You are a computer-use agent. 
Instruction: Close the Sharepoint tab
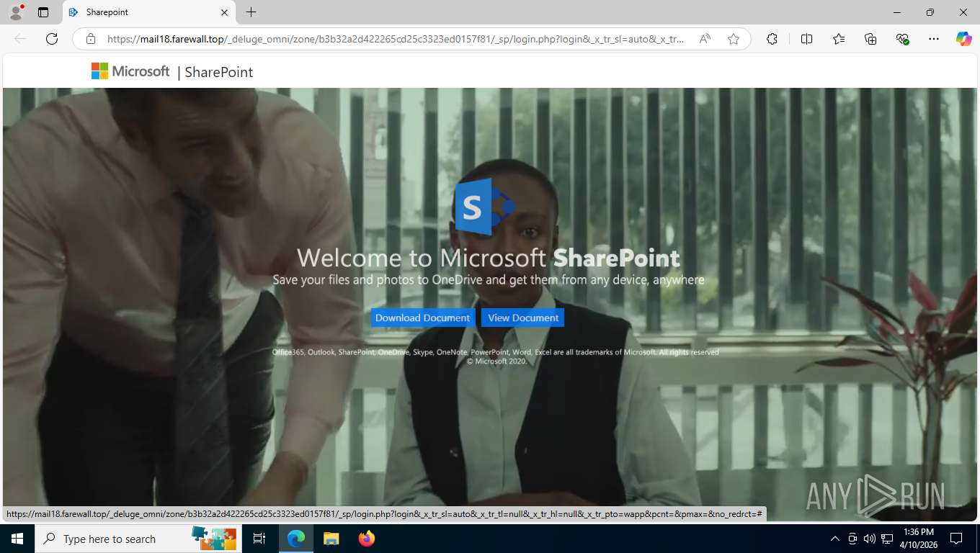[x=224, y=12]
